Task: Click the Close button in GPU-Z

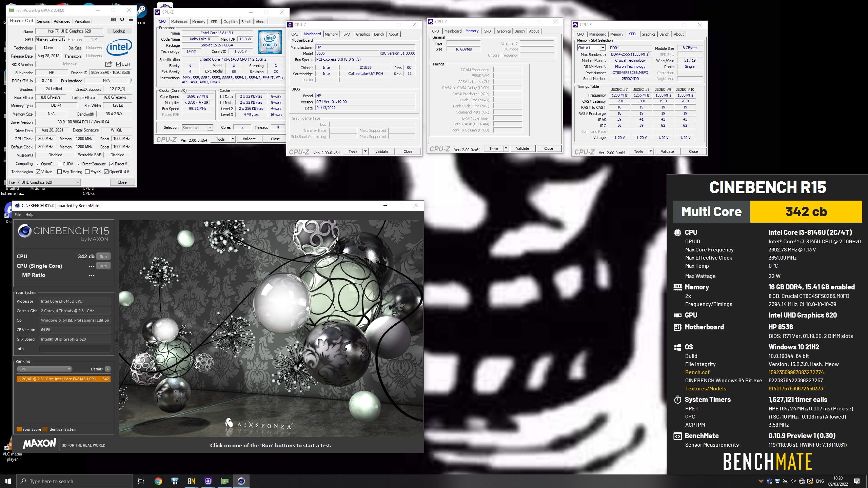Action: click(x=122, y=182)
